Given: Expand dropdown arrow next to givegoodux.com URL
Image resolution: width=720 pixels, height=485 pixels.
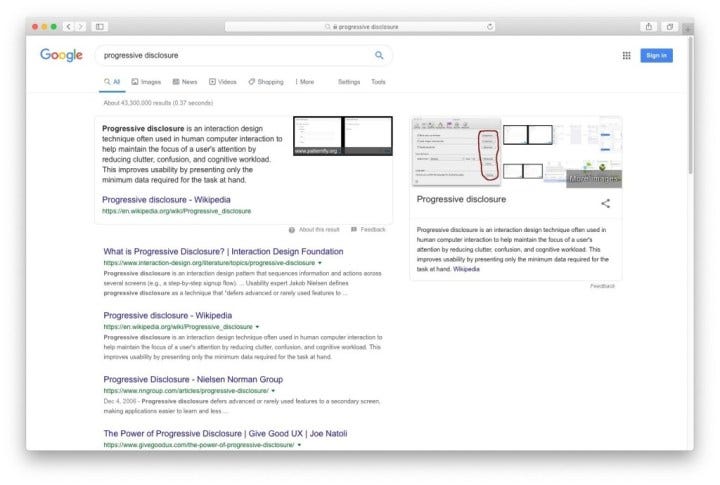Looking at the screenshot, I should (x=299, y=445).
